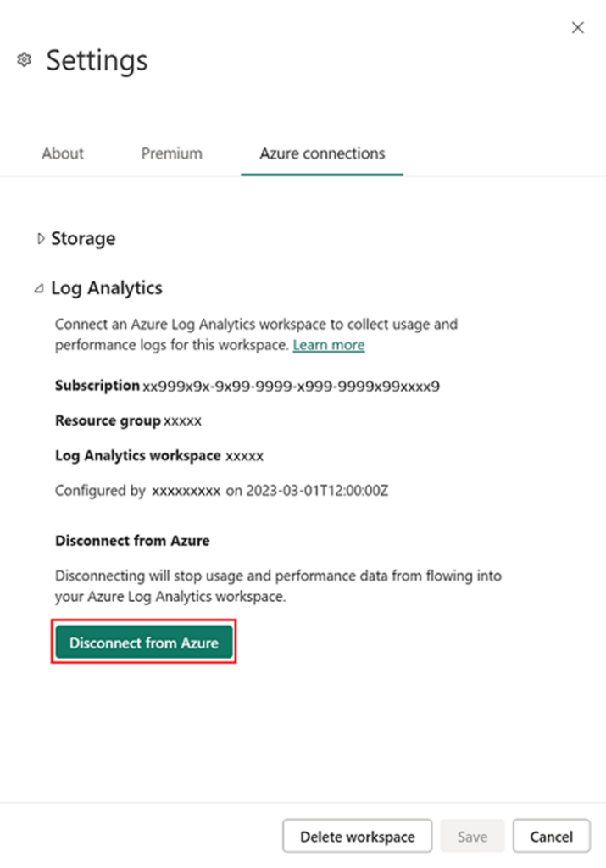
Task: Click the X icon to dismiss Settings
Action: 577,27
